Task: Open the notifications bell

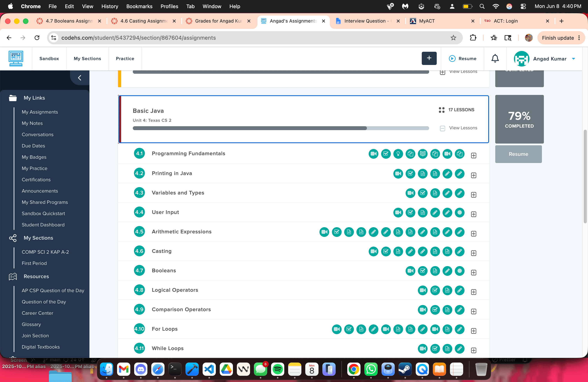Action: (x=495, y=59)
